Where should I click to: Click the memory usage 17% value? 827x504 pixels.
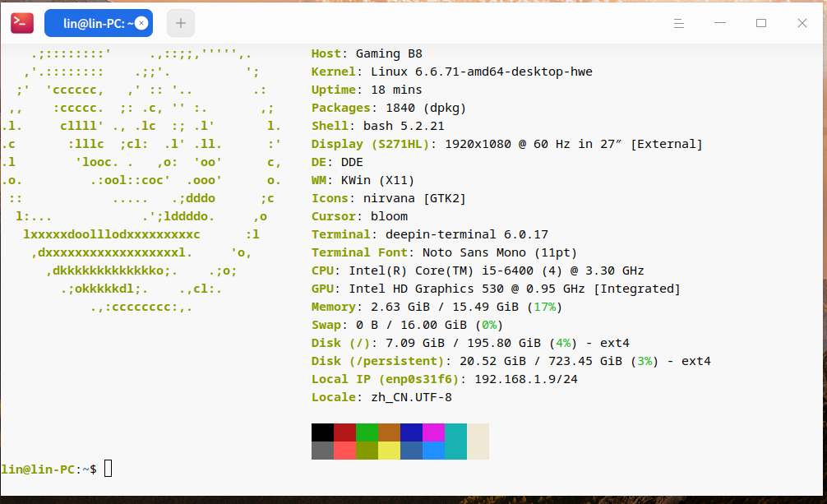[545, 307]
